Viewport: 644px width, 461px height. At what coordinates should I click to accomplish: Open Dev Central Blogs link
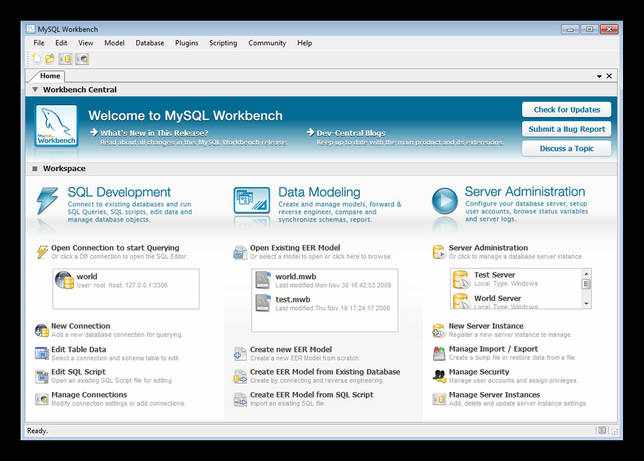click(350, 133)
